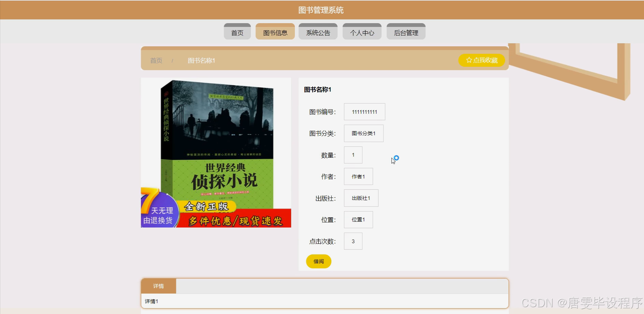Select the 详情 details tab
This screenshot has height=314, width=644.
[159, 286]
